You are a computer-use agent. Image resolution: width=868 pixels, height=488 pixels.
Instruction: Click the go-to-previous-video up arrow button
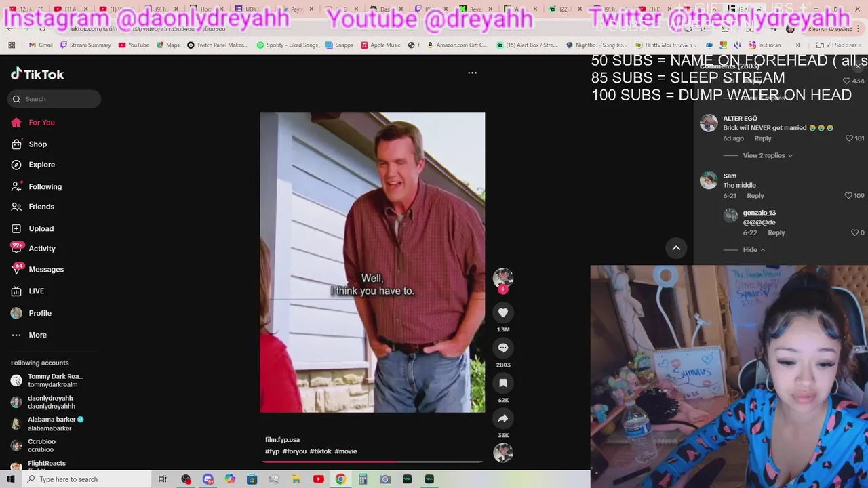tap(676, 248)
